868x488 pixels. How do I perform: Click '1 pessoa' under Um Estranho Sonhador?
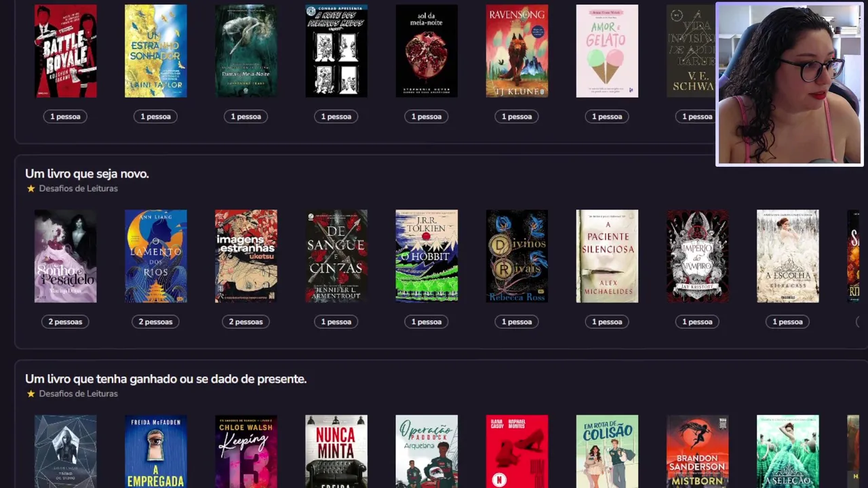pyautogui.click(x=155, y=117)
